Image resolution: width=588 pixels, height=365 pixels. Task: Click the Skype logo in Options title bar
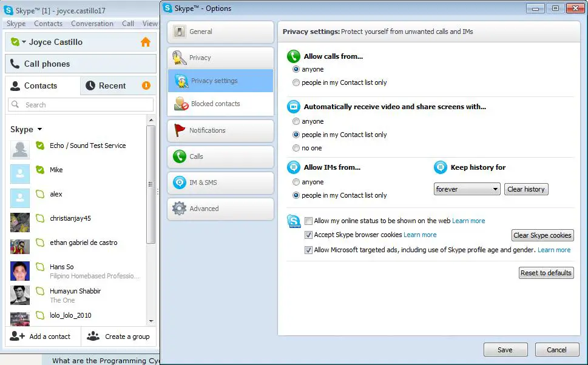[167, 8]
